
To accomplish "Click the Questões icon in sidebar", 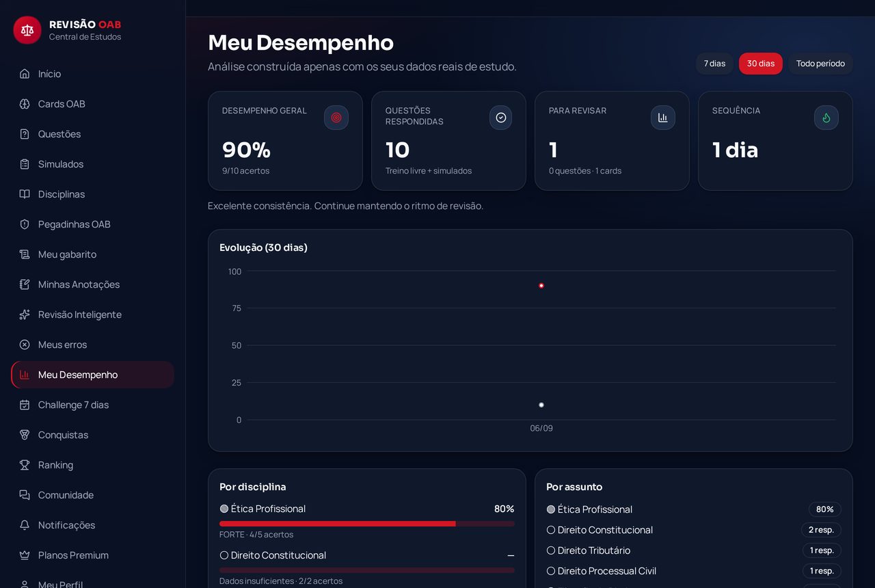I will [25, 134].
